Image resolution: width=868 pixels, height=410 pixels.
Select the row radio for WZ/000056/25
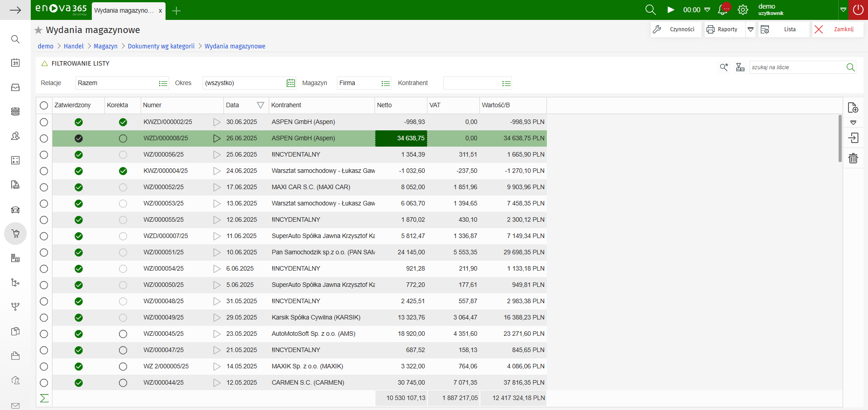click(x=44, y=155)
